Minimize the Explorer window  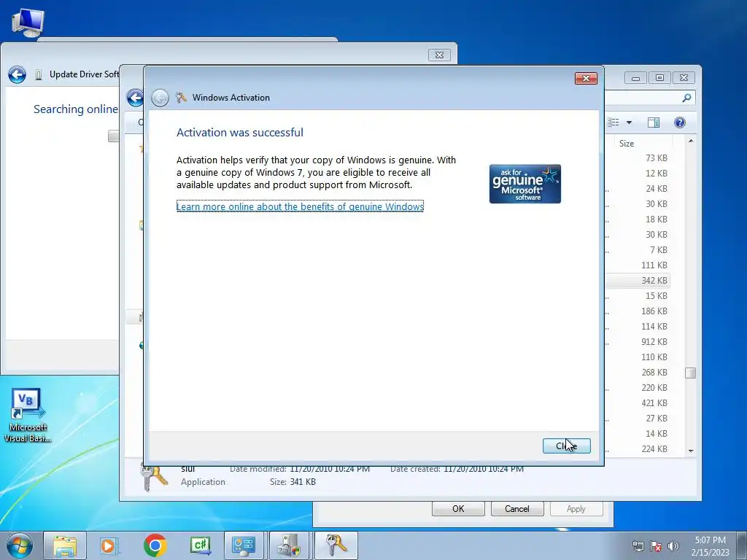[x=635, y=78]
